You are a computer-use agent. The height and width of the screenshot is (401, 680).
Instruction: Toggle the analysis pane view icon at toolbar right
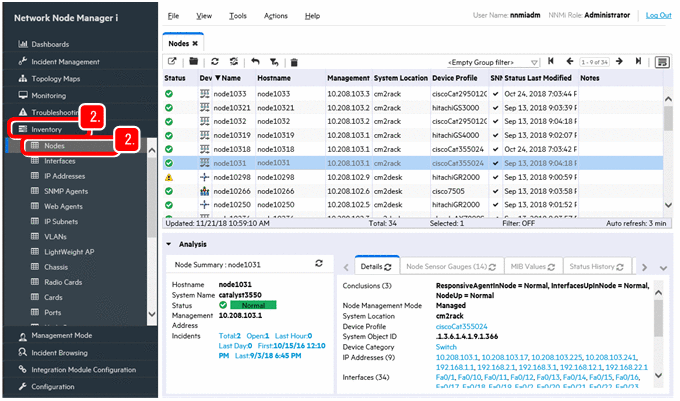pos(662,62)
